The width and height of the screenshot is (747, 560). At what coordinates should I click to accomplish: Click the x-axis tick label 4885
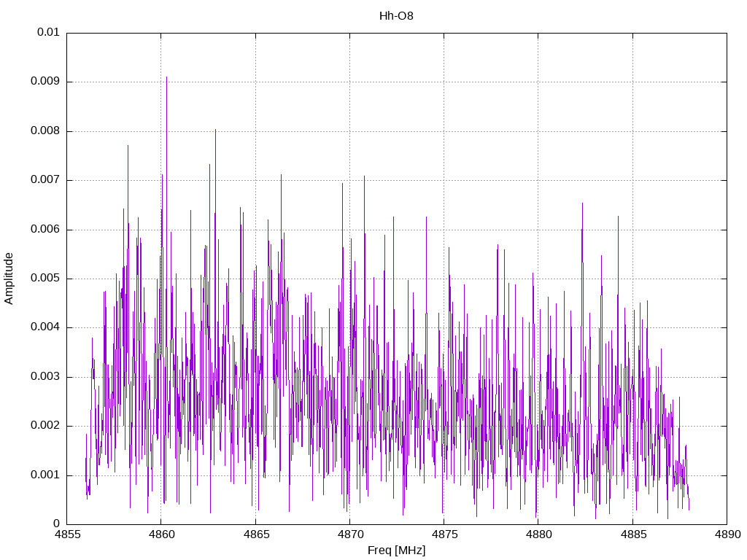tap(633, 534)
